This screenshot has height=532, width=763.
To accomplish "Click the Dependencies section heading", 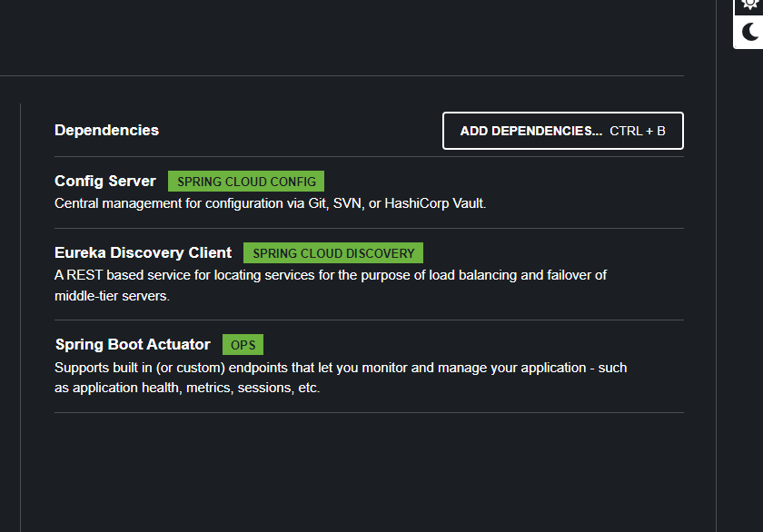I will 106,130.
